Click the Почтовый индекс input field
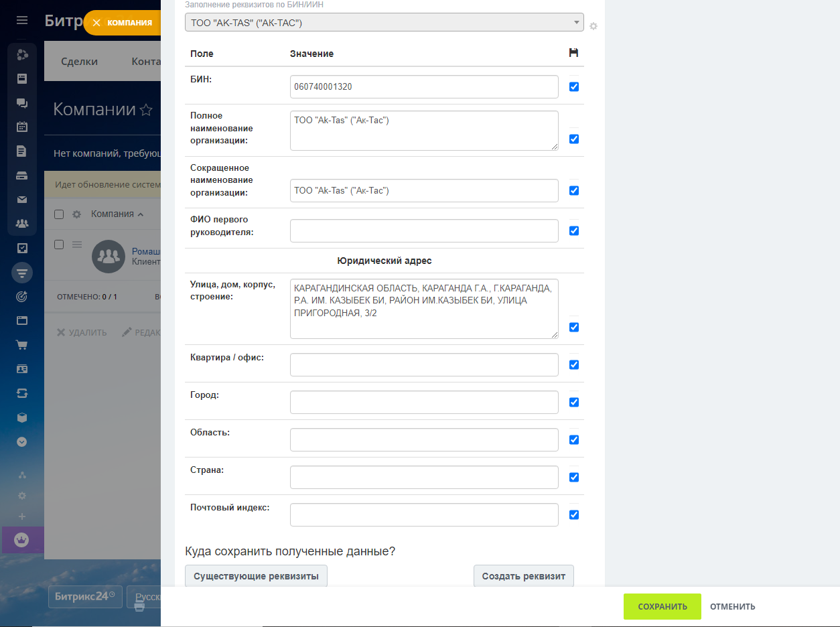The height and width of the screenshot is (627, 840). (x=424, y=514)
